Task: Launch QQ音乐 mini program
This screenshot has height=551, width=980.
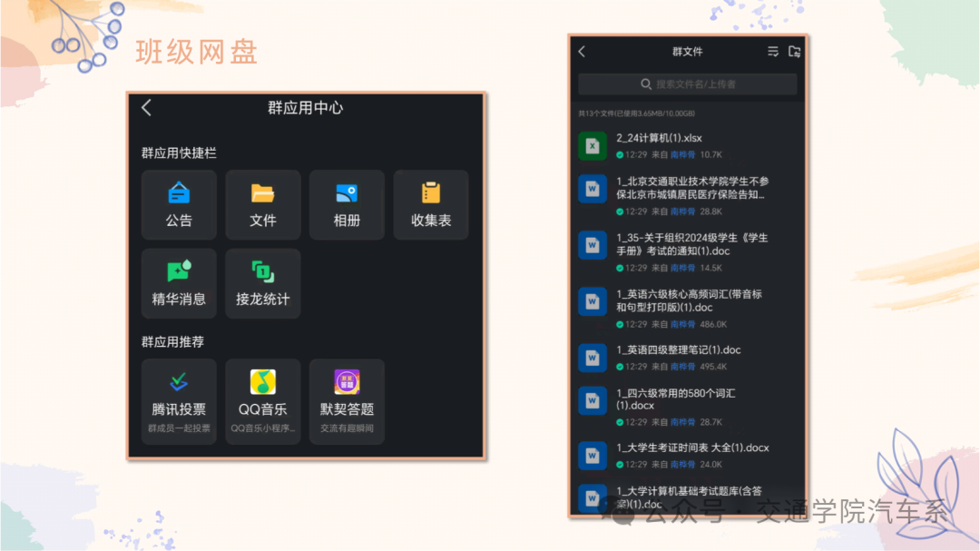Action: pyautogui.click(x=262, y=400)
